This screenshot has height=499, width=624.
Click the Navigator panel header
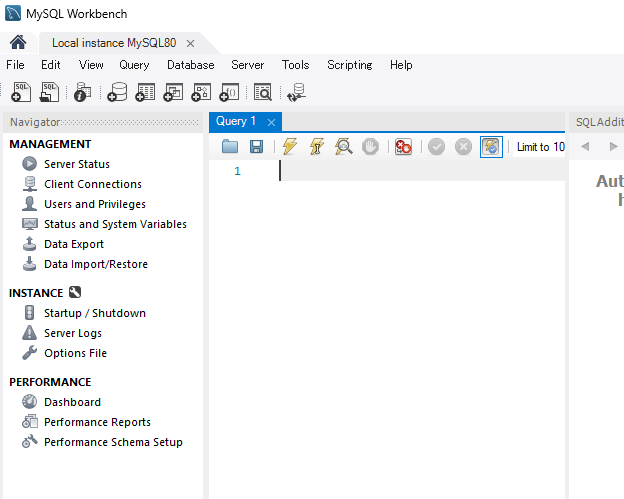click(x=103, y=122)
